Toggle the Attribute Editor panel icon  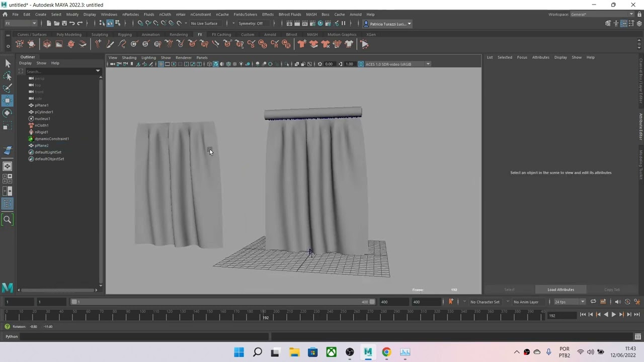click(x=624, y=24)
